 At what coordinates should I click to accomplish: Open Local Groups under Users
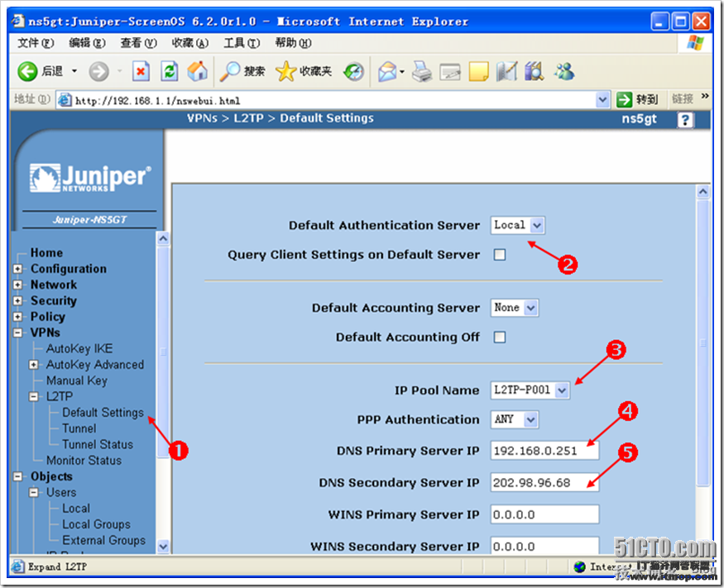97,524
